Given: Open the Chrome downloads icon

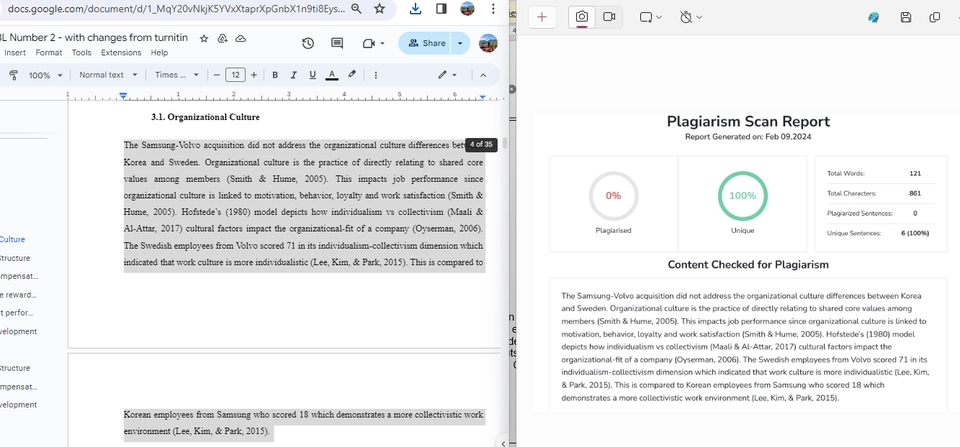Looking at the screenshot, I should pos(415,9).
